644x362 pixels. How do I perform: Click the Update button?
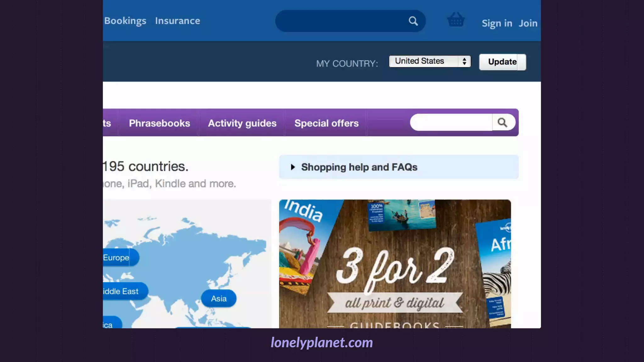pyautogui.click(x=502, y=62)
